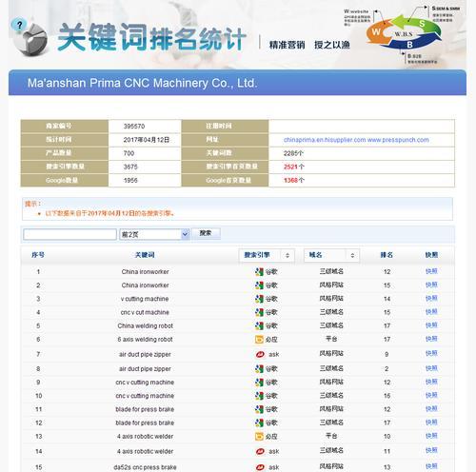Open 快照 snapshot link in row 7

(x=431, y=353)
